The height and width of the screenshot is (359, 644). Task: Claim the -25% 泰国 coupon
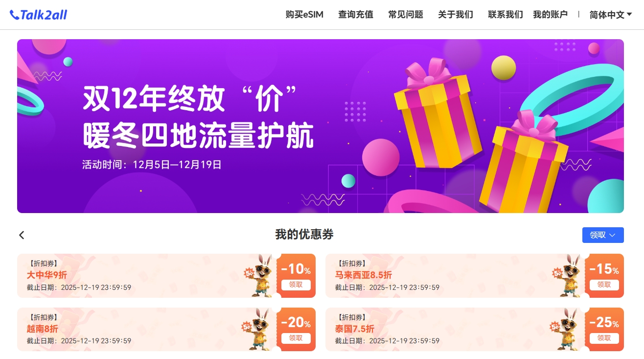point(604,338)
